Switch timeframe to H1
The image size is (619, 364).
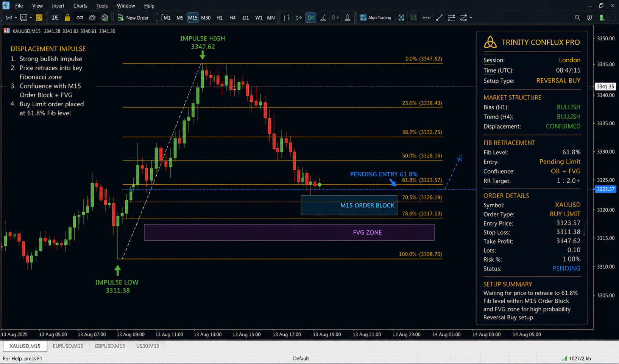[x=219, y=18]
